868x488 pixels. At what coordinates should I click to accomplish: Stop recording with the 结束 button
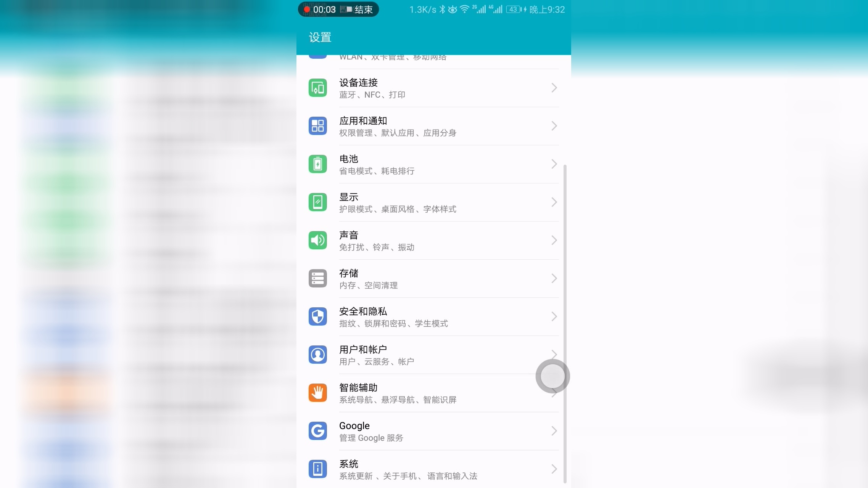(360, 10)
